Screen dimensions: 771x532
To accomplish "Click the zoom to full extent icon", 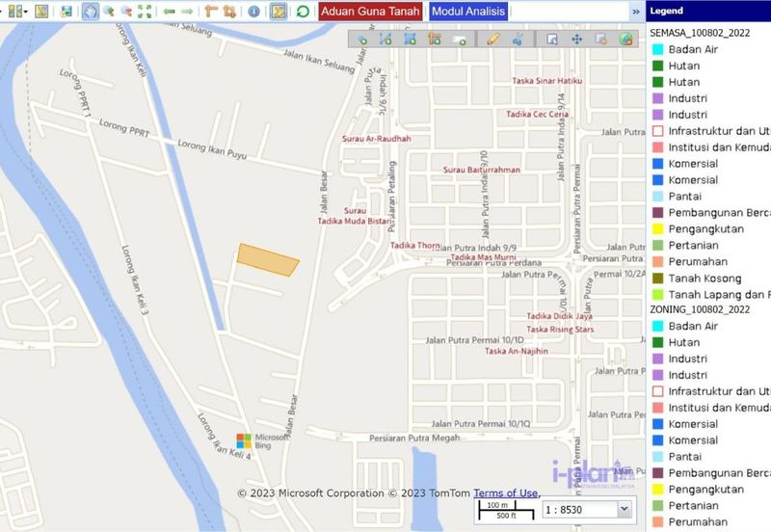I will 145,12.
